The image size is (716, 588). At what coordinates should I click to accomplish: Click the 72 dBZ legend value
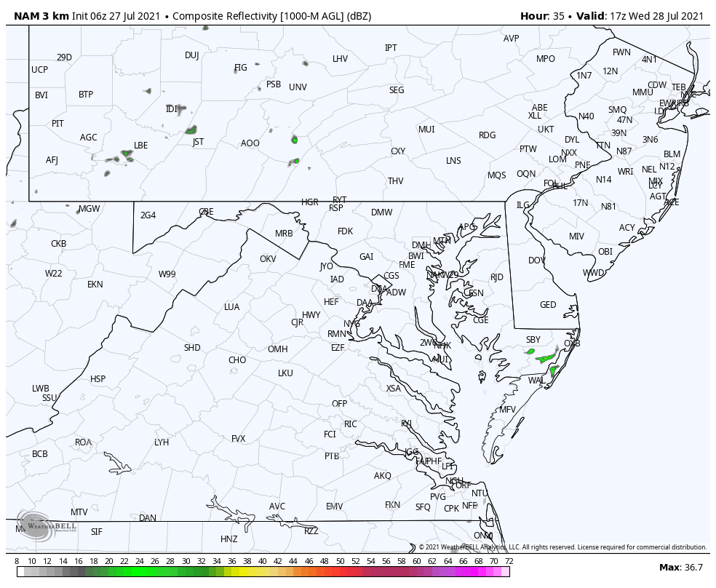[x=509, y=562]
